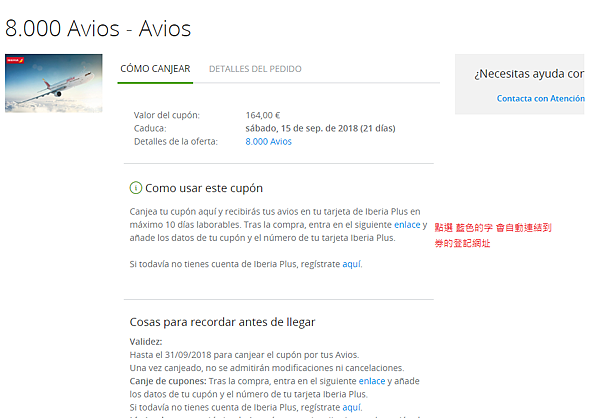
Task: Click the Validez label
Action: pos(146,341)
